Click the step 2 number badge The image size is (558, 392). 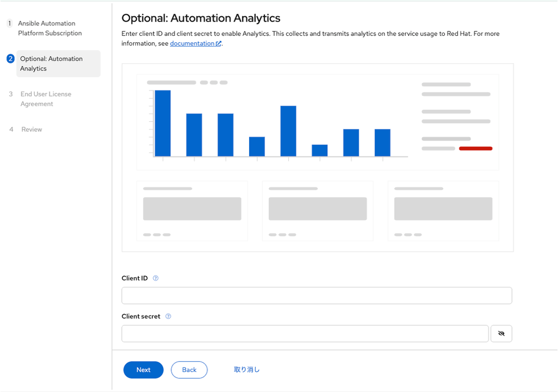coord(10,58)
